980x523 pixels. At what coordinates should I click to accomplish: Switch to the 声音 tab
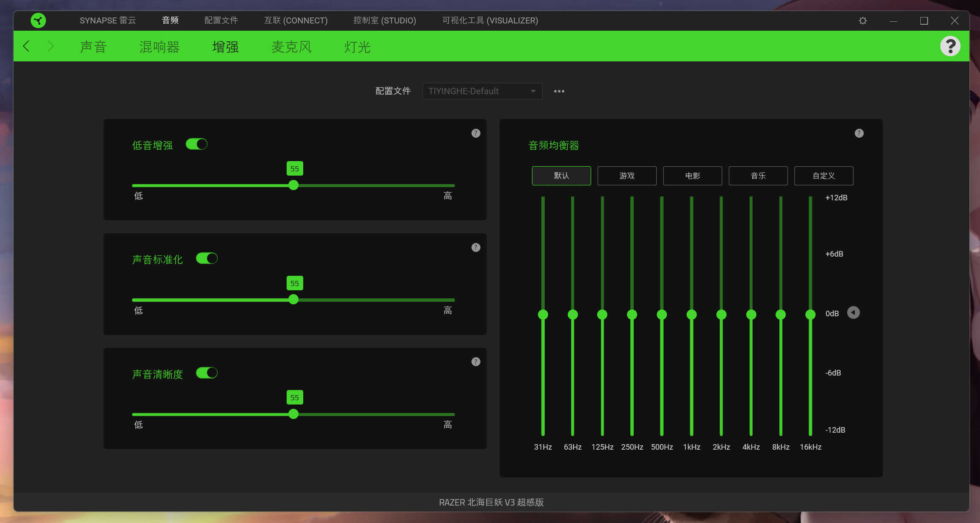[x=93, y=46]
